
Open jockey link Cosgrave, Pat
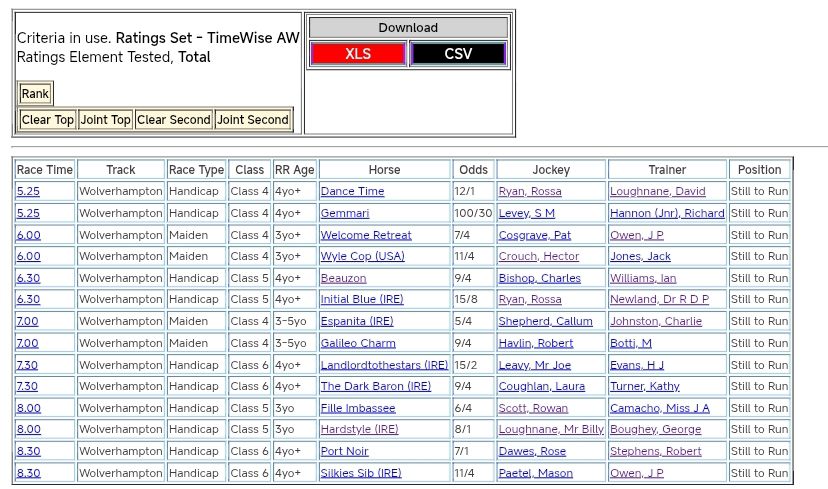click(x=535, y=235)
